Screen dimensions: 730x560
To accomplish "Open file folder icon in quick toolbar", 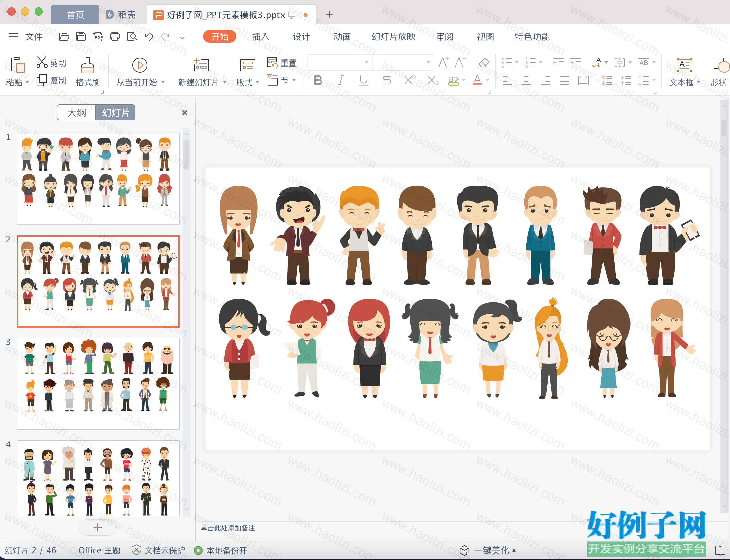I will coord(64,36).
